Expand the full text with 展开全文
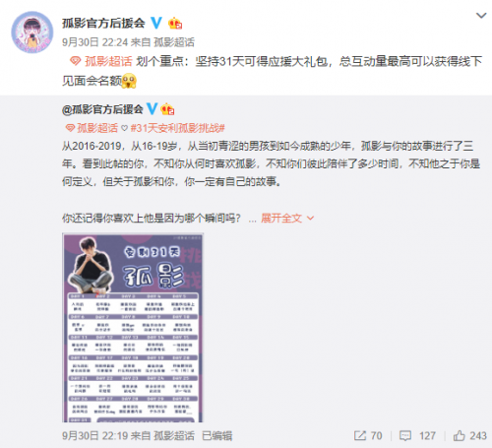Viewport: 492px width, 448px height. [x=287, y=218]
